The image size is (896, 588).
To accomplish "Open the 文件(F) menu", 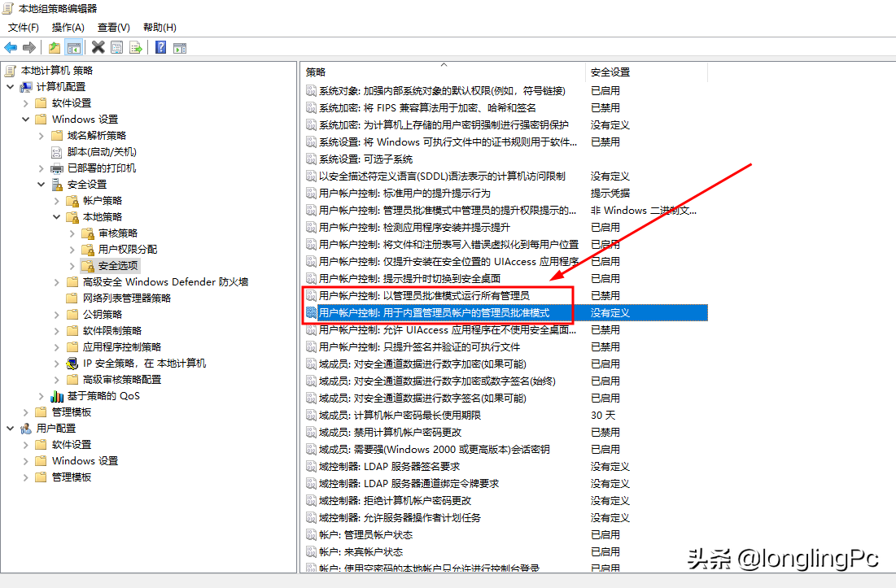I will pos(24,28).
